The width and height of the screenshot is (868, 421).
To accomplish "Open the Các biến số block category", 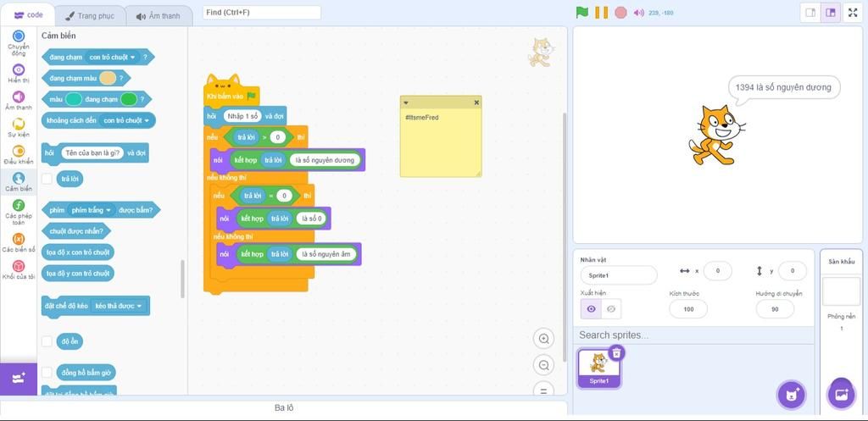I will tap(19, 242).
